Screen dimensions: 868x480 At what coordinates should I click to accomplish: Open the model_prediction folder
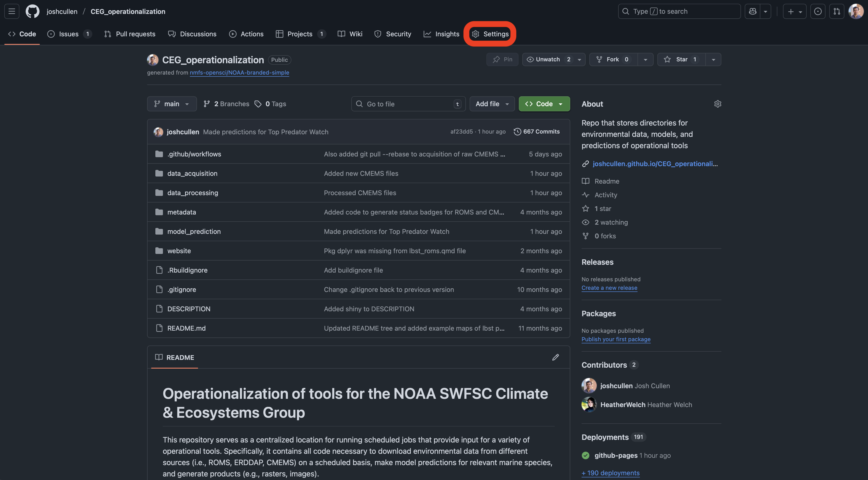pos(194,232)
